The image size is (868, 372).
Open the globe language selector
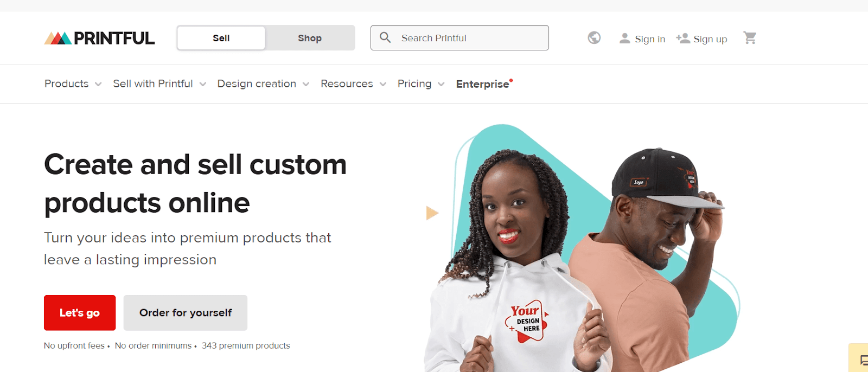(594, 38)
